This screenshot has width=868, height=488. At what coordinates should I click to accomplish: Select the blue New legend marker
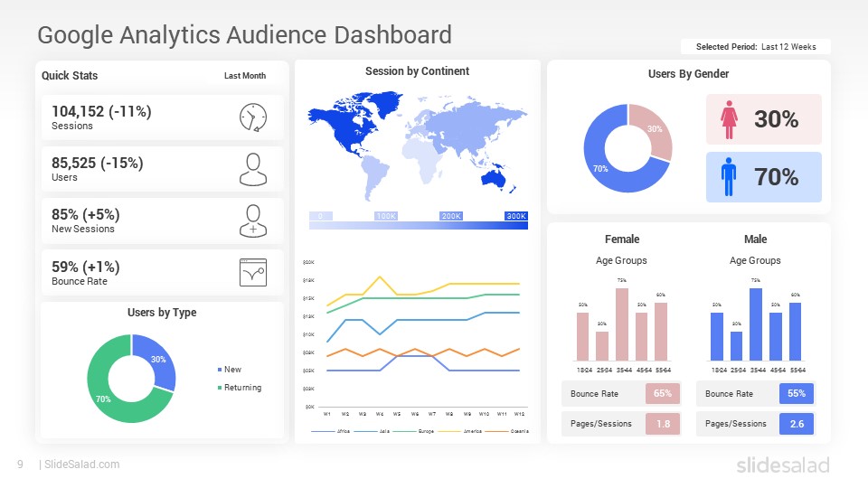[220, 370]
